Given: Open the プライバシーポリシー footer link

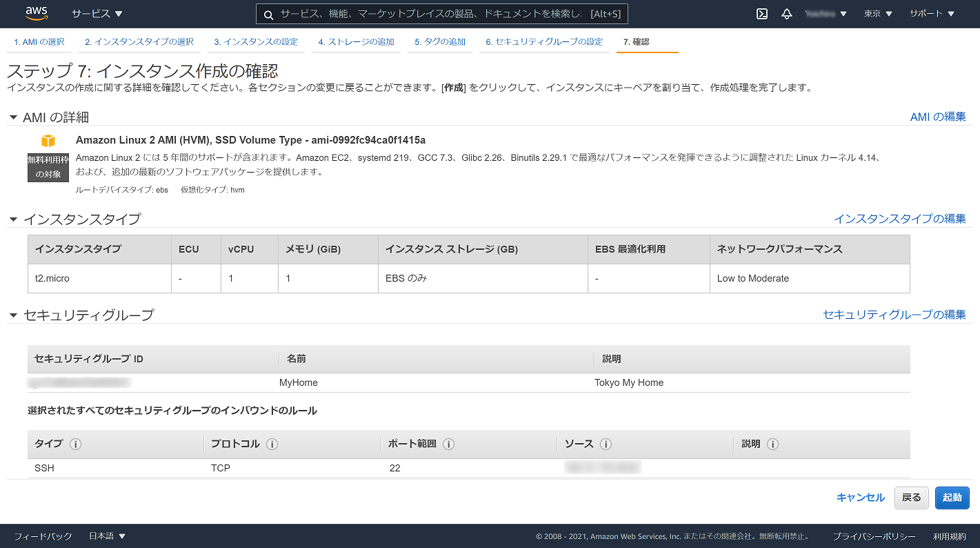Looking at the screenshot, I should (874, 536).
